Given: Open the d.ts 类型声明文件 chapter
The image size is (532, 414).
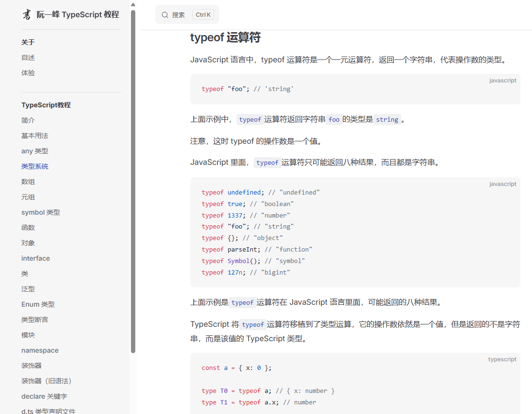Looking at the screenshot, I should click(x=48, y=411).
